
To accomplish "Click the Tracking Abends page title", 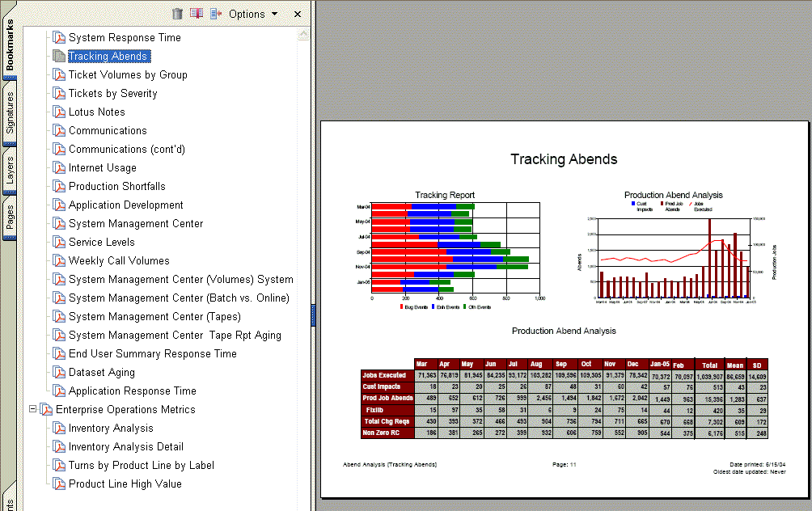I will pos(564,159).
